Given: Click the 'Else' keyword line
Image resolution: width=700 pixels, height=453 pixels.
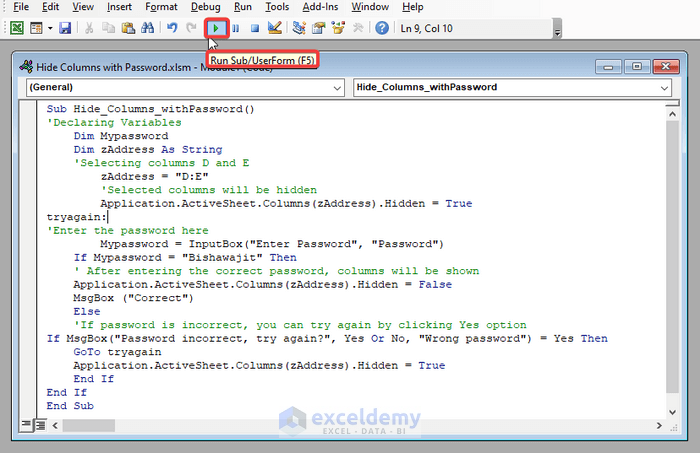Looking at the screenshot, I should (87, 312).
